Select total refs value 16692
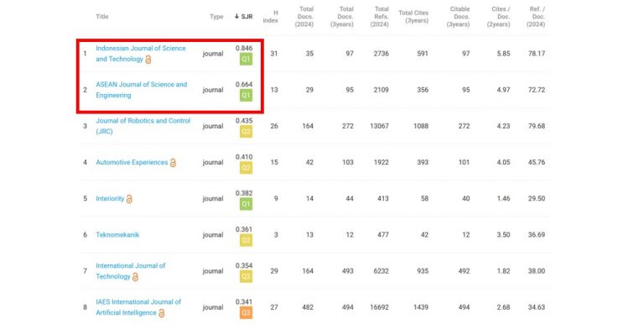 point(380,307)
